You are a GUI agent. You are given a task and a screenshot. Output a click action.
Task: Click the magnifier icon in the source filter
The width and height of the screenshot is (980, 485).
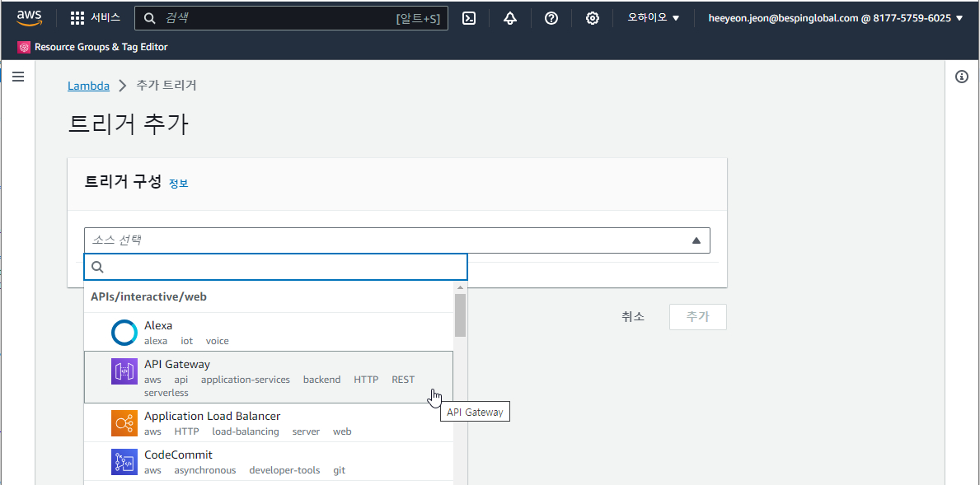[97, 267]
